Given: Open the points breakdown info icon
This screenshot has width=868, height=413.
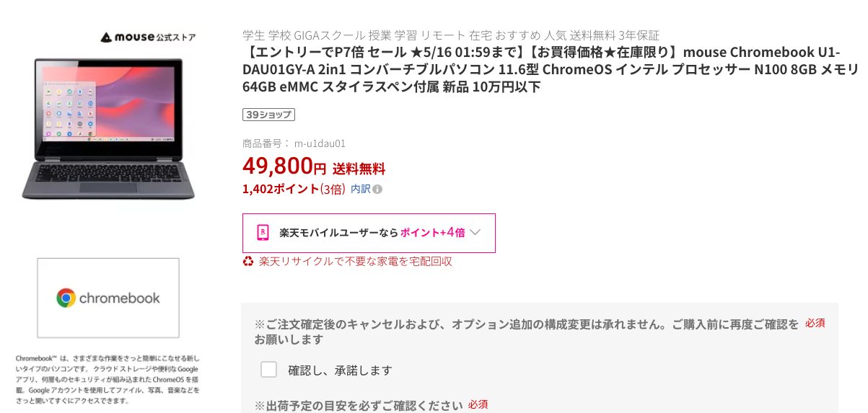Looking at the screenshot, I should click(378, 190).
